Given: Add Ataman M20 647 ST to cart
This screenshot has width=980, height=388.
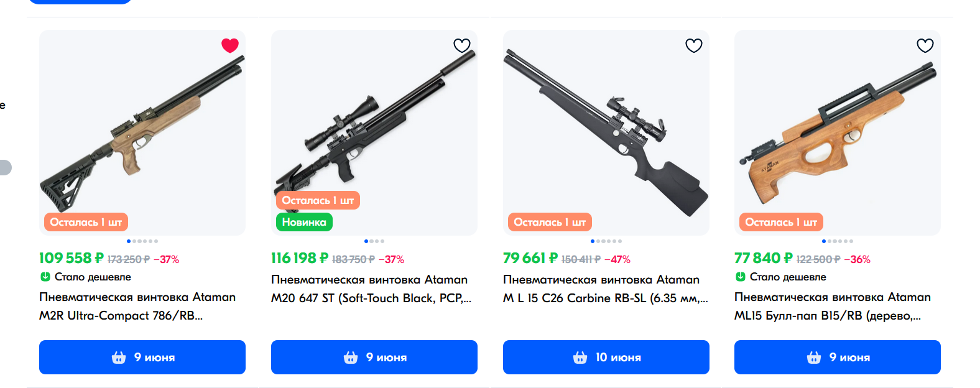Looking at the screenshot, I should coord(374,357).
